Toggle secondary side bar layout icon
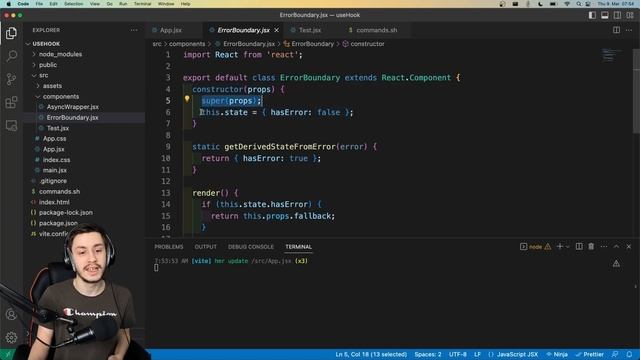This screenshot has width=640, height=360. pyautogui.click(x=618, y=15)
